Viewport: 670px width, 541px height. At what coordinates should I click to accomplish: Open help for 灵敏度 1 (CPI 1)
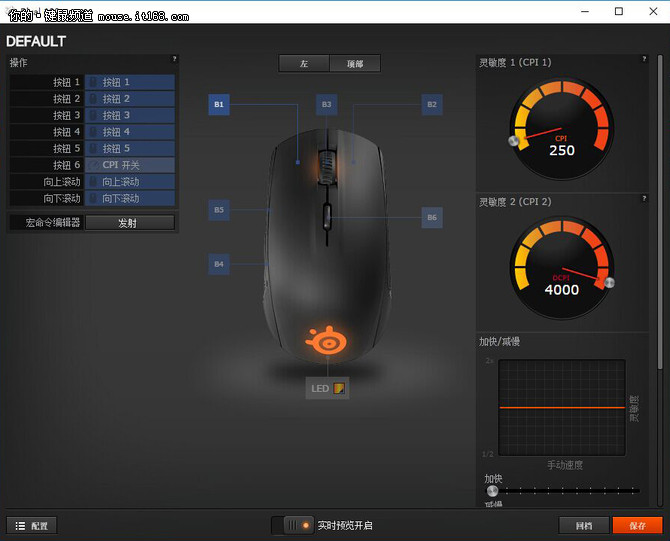point(644,59)
